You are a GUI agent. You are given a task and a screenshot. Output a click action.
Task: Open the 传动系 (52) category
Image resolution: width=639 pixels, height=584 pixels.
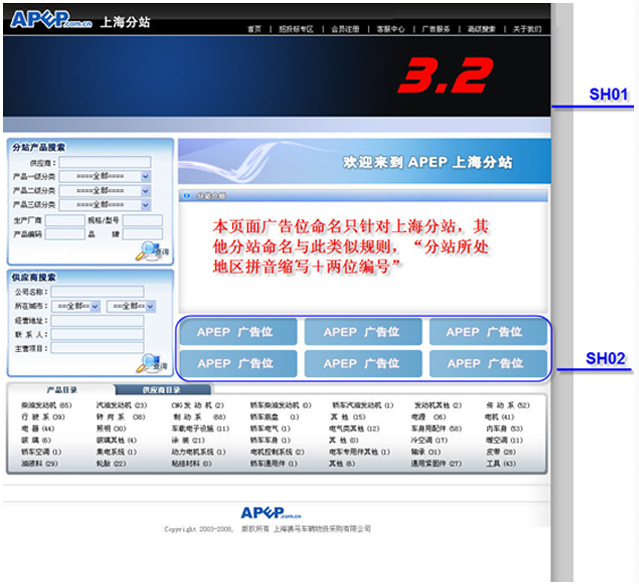508,405
